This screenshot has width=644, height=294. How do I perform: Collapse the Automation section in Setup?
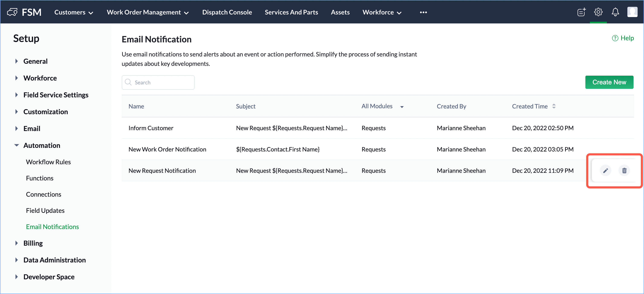pyautogui.click(x=16, y=145)
